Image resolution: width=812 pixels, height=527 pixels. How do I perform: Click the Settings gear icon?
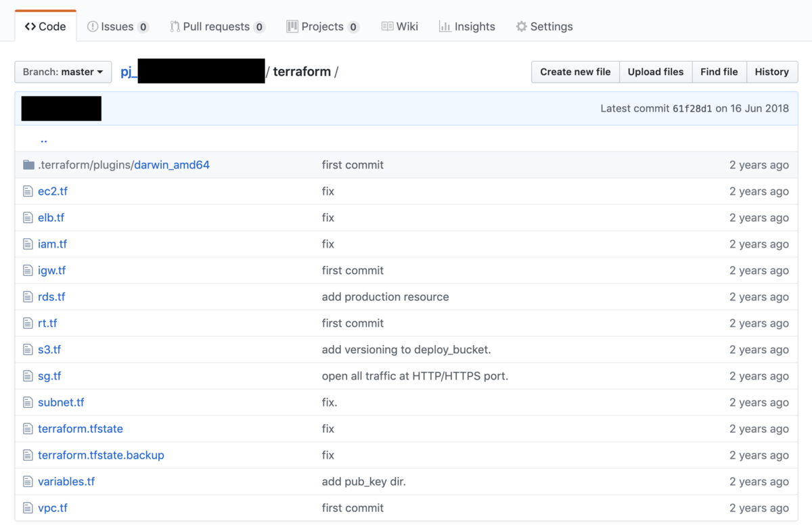click(521, 26)
